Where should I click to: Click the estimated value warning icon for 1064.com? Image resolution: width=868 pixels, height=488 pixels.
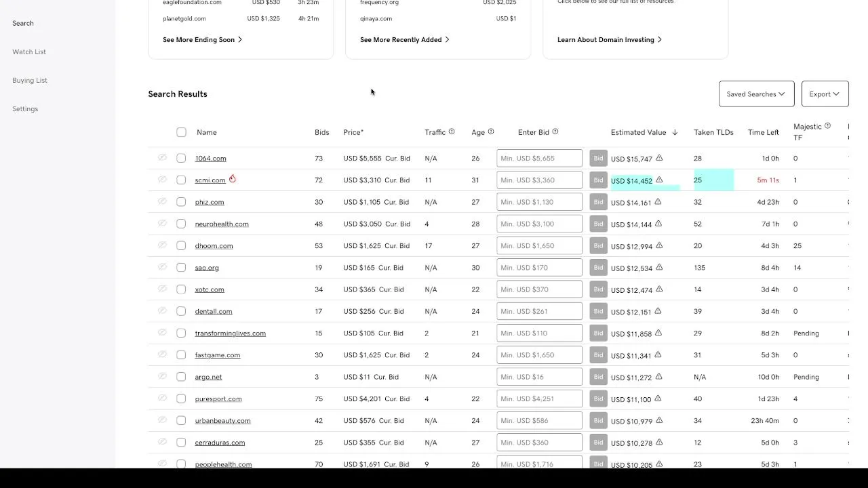pyautogui.click(x=659, y=158)
